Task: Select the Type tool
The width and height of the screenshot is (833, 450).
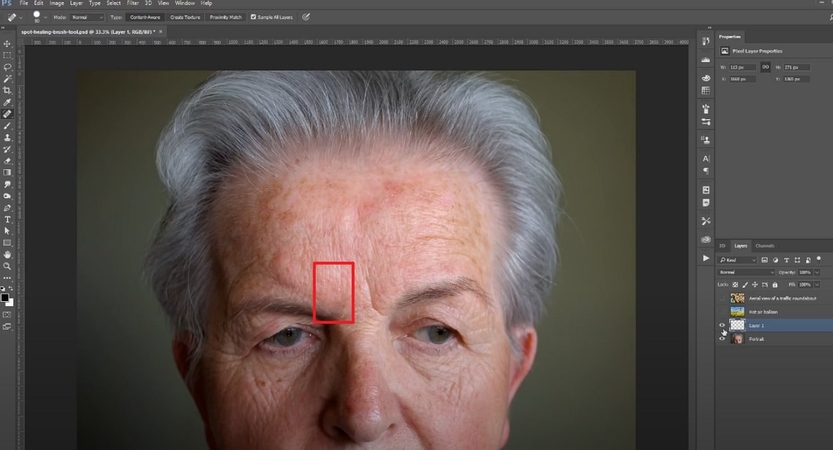Action: [x=7, y=219]
